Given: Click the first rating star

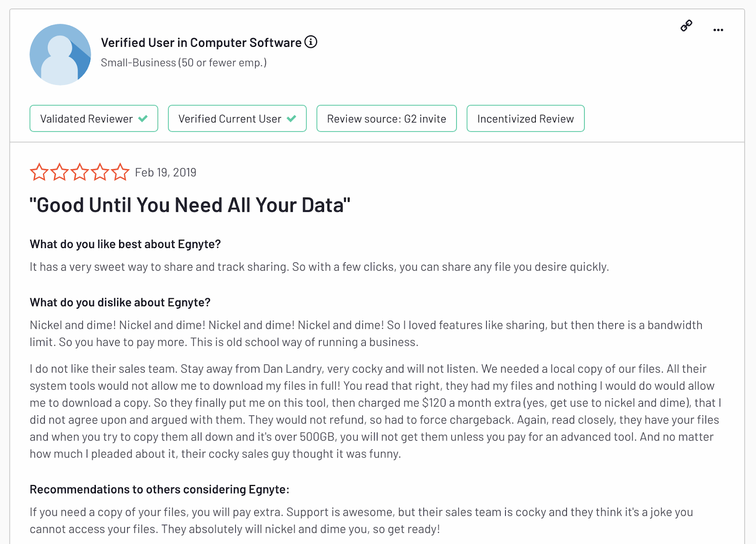Looking at the screenshot, I should [39, 172].
